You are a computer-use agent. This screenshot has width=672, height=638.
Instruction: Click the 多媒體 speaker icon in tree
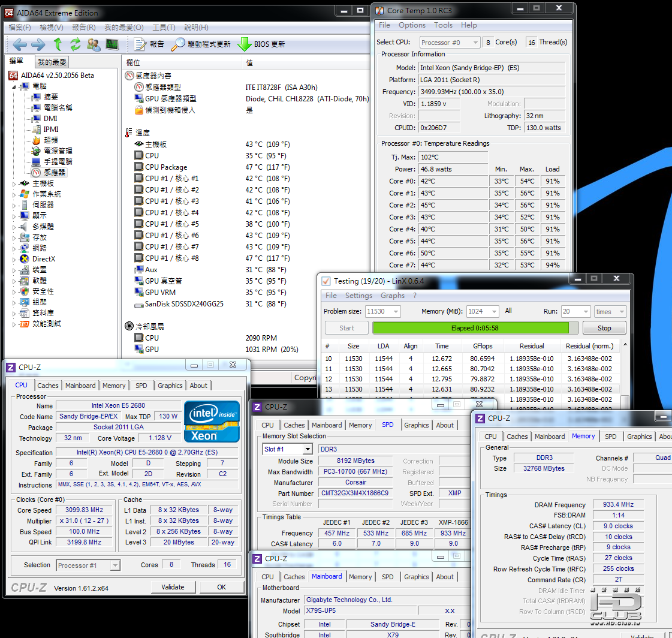pyautogui.click(x=25, y=227)
